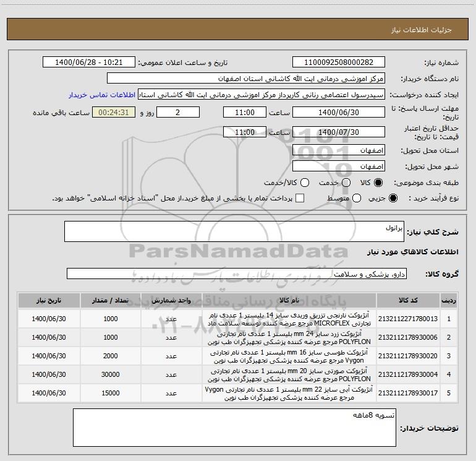Click goods group field دارو، پزشکی و سلامت
This screenshot has height=461, width=476.
point(237,274)
